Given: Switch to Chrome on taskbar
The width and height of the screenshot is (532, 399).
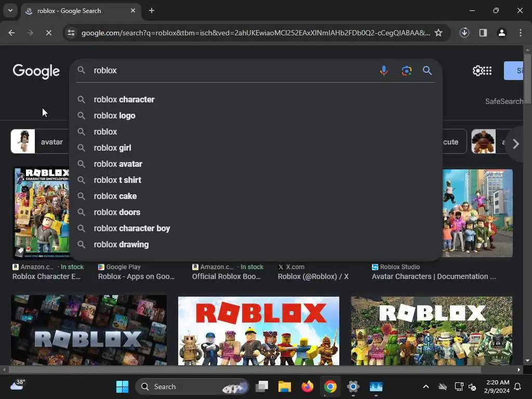Looking at the screenshot, I should [x=330, y=387].
